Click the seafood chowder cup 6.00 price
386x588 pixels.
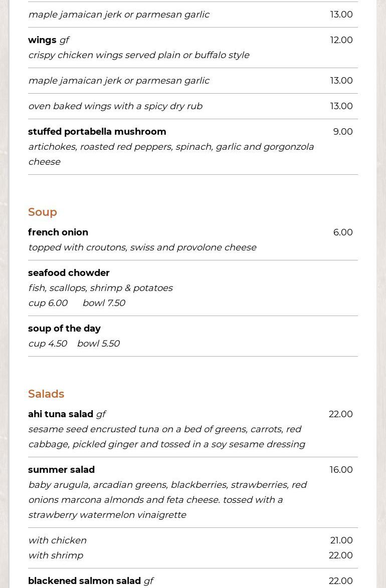48,303
